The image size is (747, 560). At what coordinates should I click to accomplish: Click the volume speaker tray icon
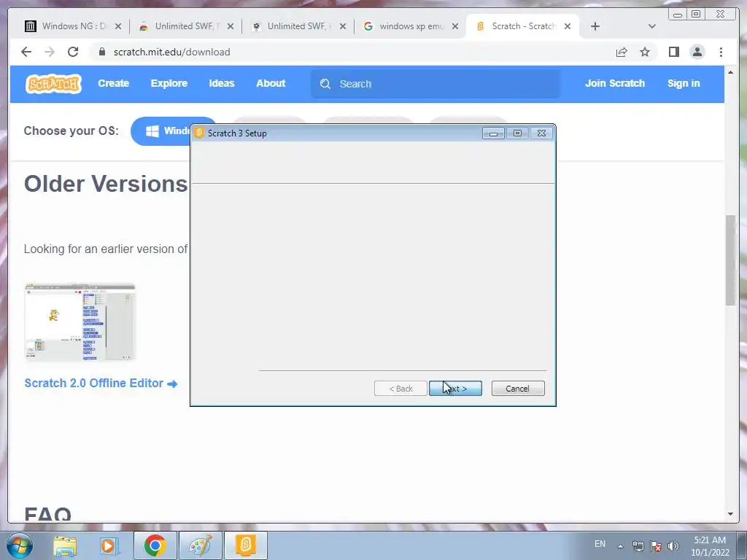click(x=673, y=546)
